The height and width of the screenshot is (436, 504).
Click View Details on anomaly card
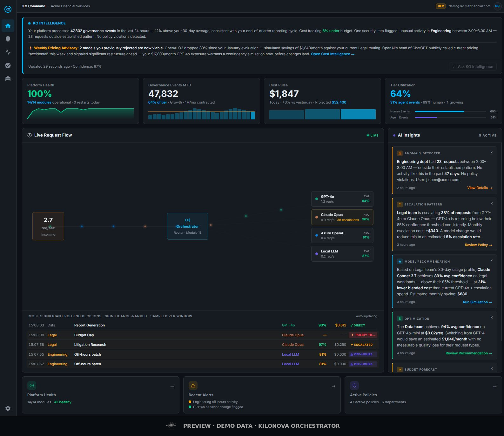click(x=480, y=188)
